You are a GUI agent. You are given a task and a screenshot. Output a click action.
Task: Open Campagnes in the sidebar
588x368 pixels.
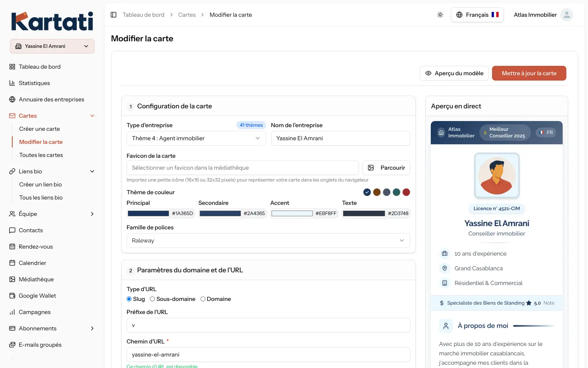[x=52, y=312]
